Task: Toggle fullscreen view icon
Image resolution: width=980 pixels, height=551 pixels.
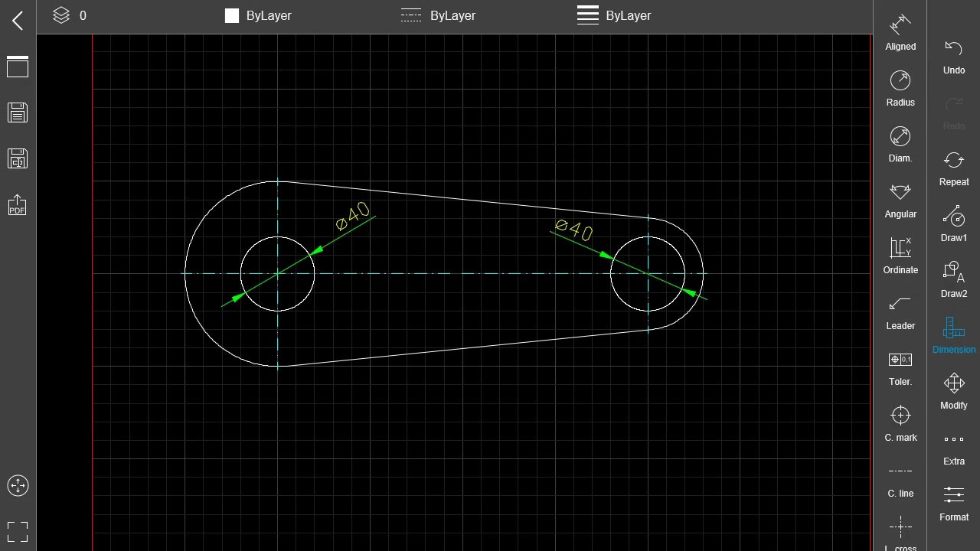Action: click(x=18, y=531)
